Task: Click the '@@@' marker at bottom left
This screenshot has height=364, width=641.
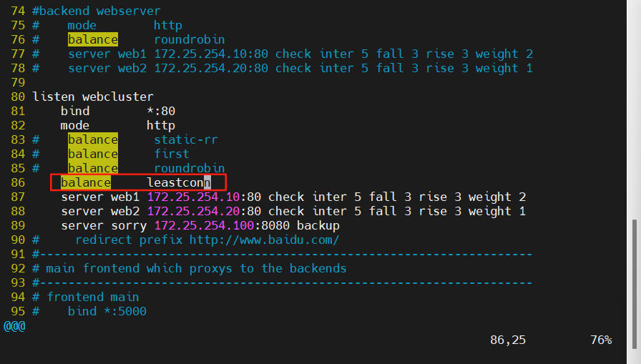Action: [x=14, y=326]
